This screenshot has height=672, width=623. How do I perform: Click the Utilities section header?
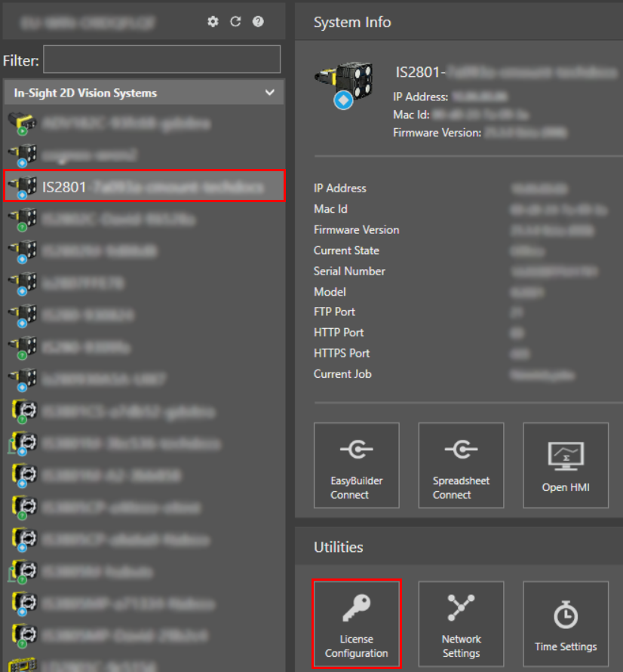coord(338,548)
